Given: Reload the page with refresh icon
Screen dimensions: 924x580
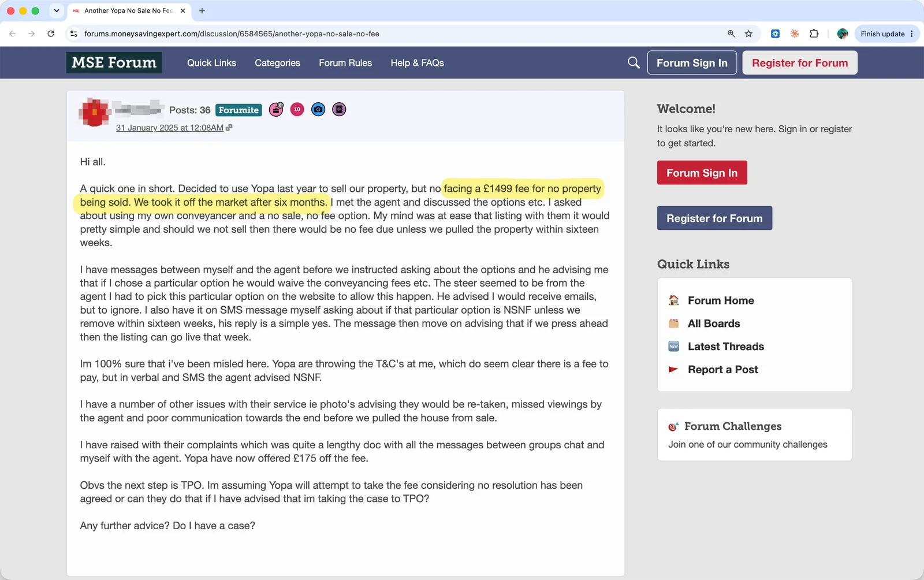Looking at the screenshot, I should pyautogui.click(x=51, y=34).
